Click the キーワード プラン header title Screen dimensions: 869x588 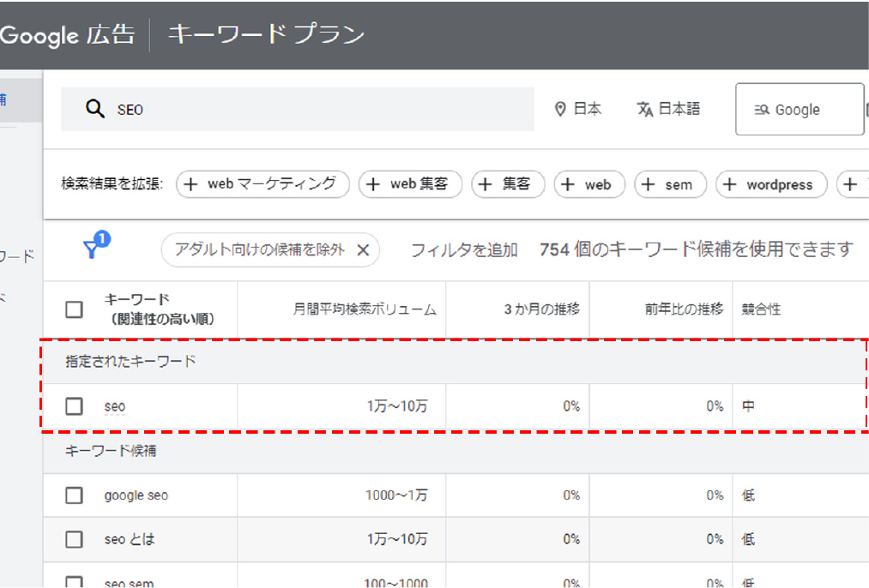(266, 34)
